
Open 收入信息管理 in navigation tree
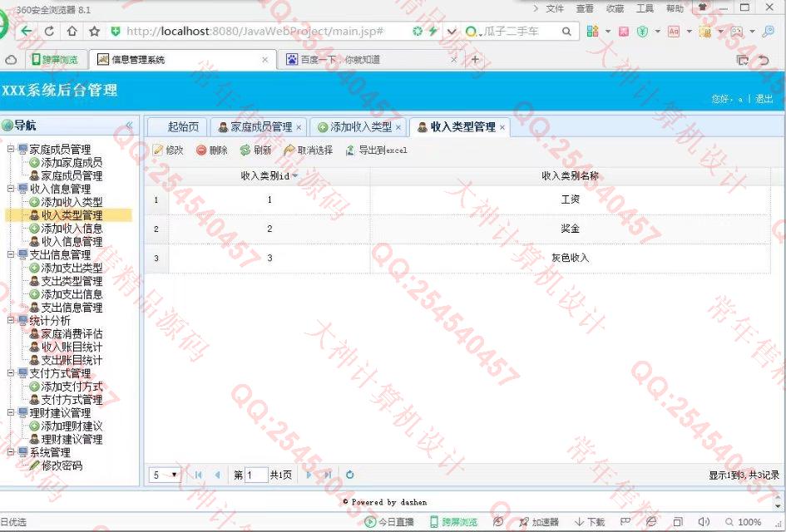click(x=72, y=241)
